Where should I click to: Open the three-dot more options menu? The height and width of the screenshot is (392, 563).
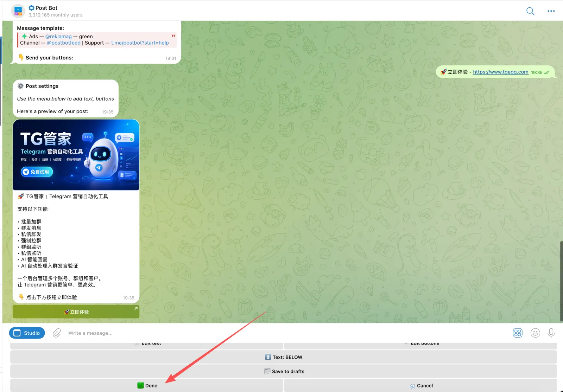click(x=551, y=11)
